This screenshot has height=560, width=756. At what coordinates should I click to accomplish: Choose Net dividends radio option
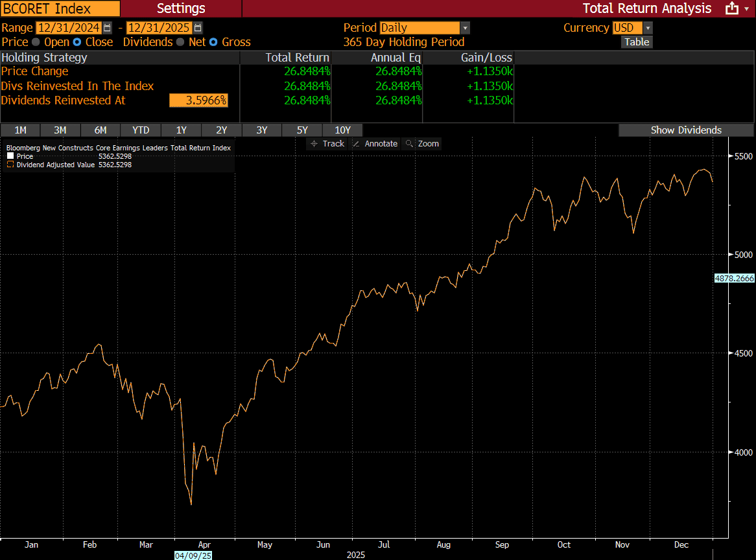tap(180, 42)
